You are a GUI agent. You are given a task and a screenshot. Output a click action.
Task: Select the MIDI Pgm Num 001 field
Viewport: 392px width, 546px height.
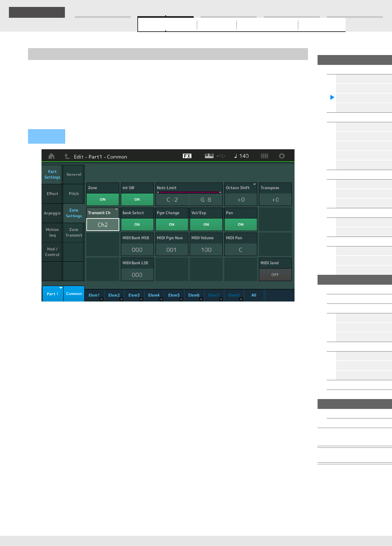pyautogui.click(x=172, y=250)
